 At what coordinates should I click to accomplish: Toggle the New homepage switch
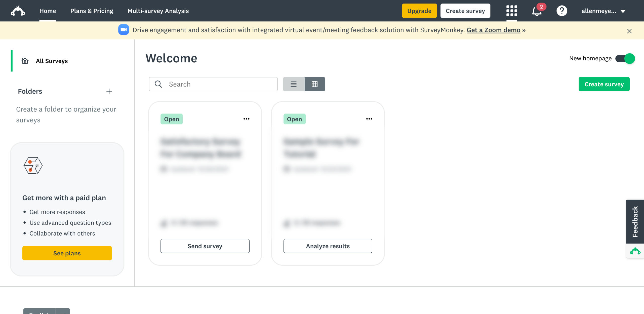(x=625, y=59)
